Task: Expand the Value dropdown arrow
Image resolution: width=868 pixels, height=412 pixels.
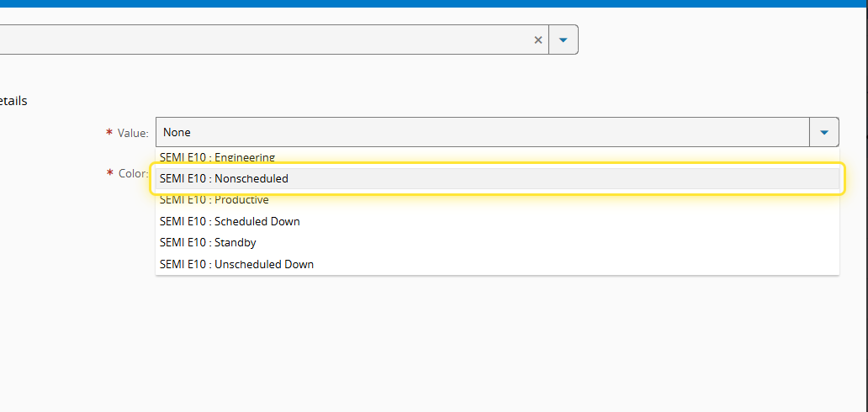Action: coord(823,132)
